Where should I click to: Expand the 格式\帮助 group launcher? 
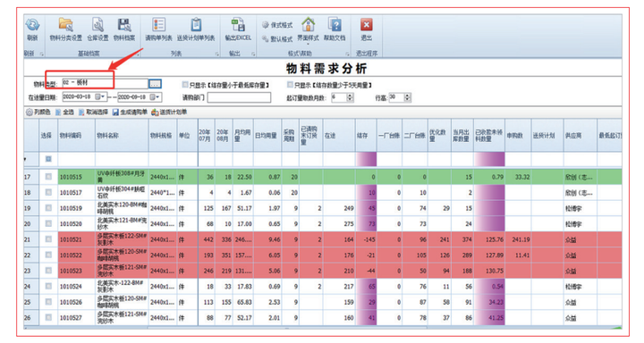point(347,54)
